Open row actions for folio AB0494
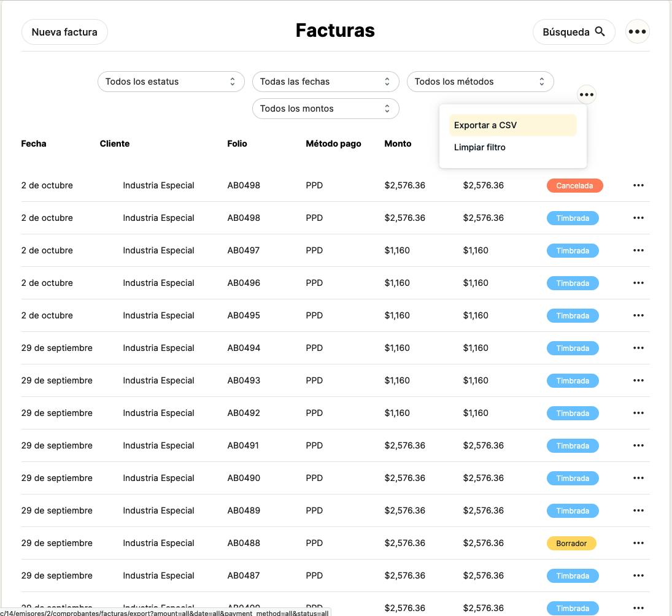672x616 pixels. pyautogui.click(x=638, y=348)
